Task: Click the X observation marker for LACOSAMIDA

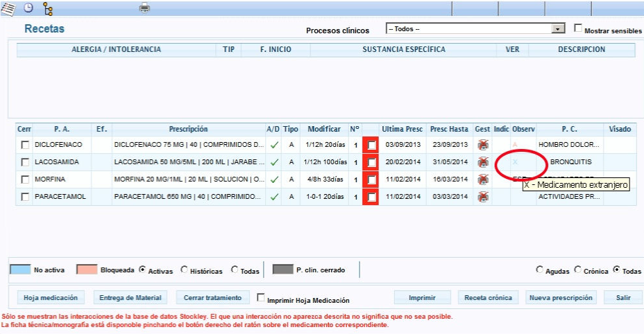Action: click(x=515, y=162)
